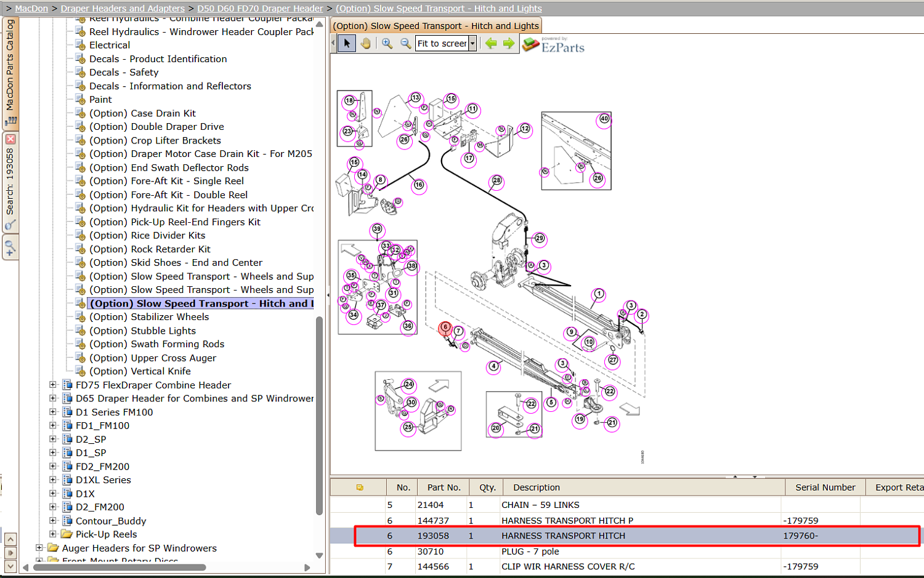Click the highlighted callout 6 in diagram
Viewport: 924px width, 578px height.
pyautogui.click(x=445, y=327)
